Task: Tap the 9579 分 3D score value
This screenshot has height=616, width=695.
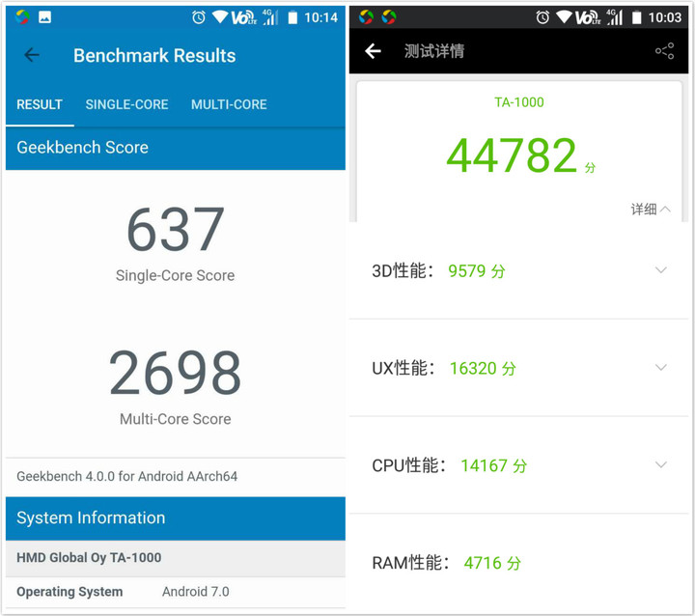Action: coord(477,271)
